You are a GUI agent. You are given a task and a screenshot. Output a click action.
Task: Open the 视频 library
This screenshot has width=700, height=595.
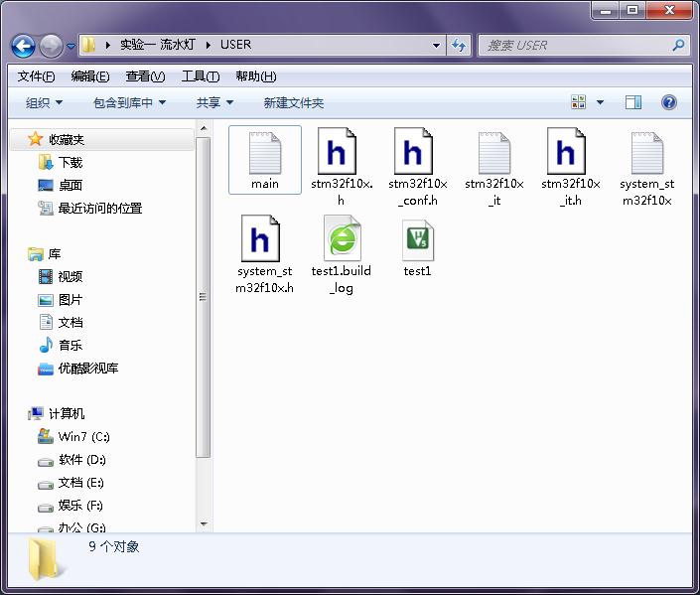(70, 277)
